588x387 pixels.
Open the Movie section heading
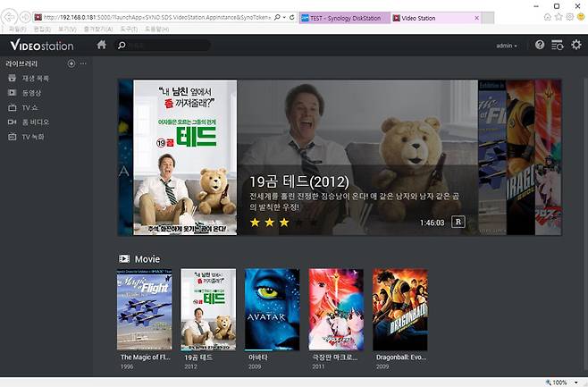147,259
